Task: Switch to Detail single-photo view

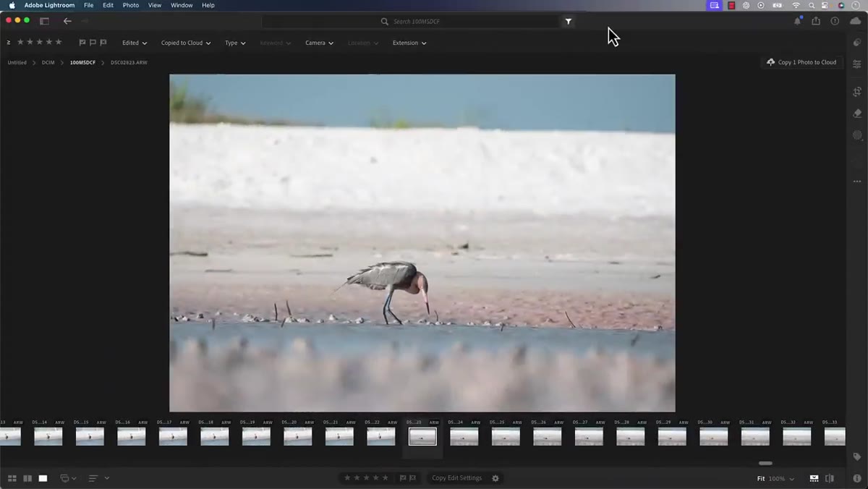Action: point(43,478)
